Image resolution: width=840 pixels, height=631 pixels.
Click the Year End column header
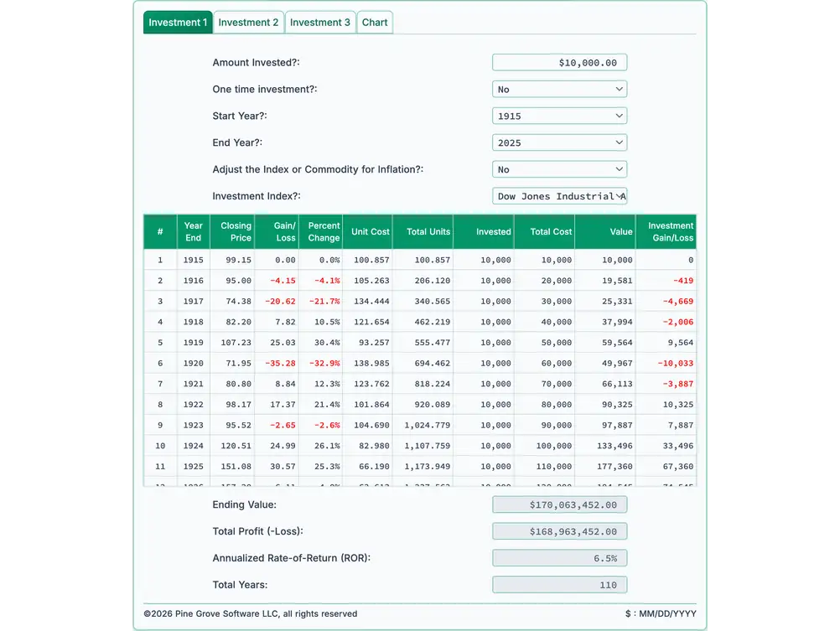click(x=194, y=232)
